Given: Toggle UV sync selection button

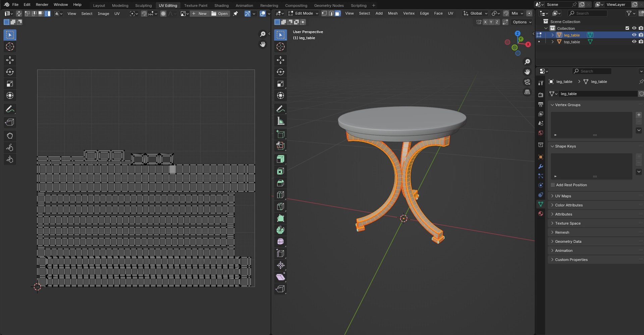Looking at the screenshot, I should coord(19,13).
